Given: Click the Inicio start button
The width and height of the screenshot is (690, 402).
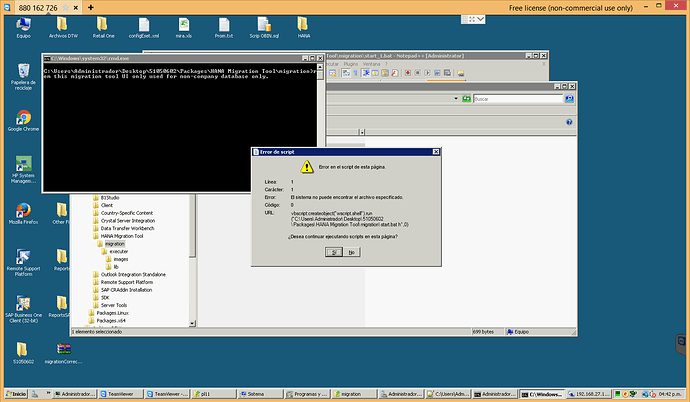Looking at the screenshot, I should [16, 394].
